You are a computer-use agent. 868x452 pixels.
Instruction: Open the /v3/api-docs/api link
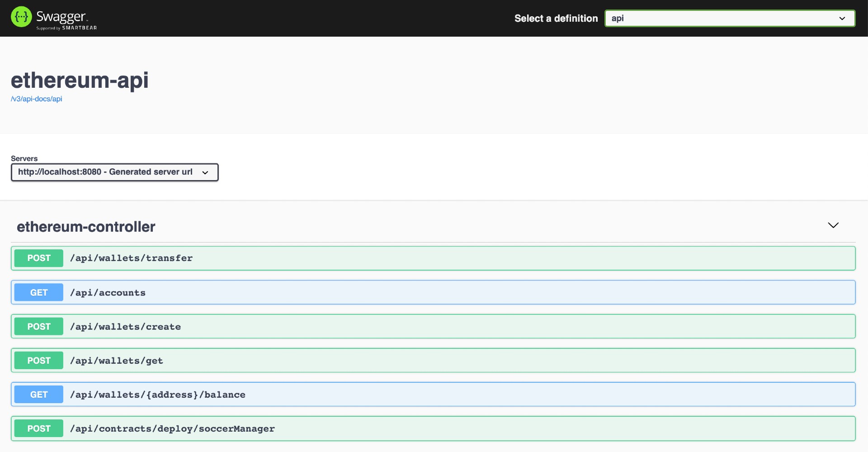tap(37, 99)
